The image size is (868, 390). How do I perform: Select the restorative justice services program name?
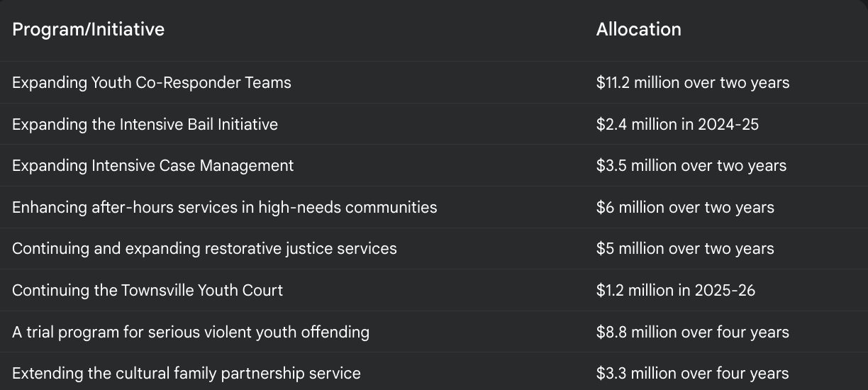click(204, 249)
